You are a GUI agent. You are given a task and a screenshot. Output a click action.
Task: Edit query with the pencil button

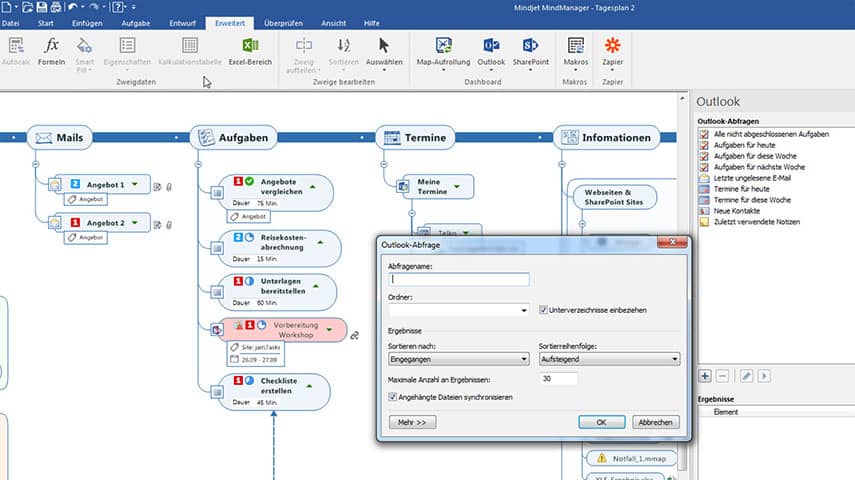tap(746, 376)
